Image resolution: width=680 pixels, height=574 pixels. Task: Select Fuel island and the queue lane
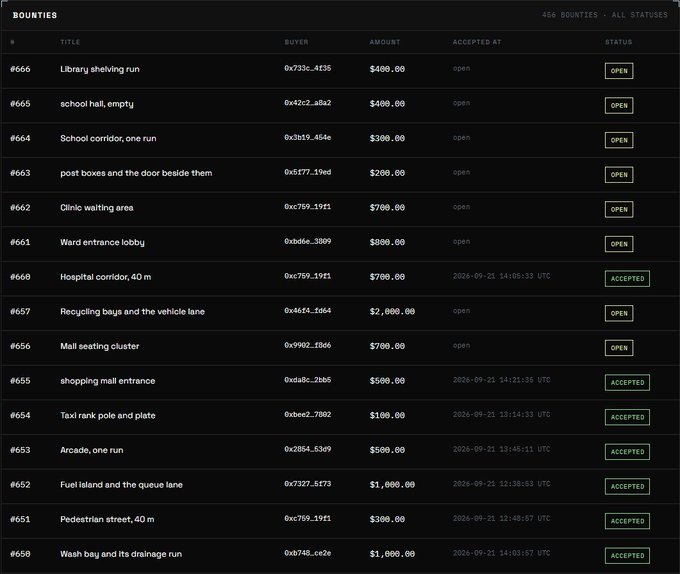click(121, 485)
